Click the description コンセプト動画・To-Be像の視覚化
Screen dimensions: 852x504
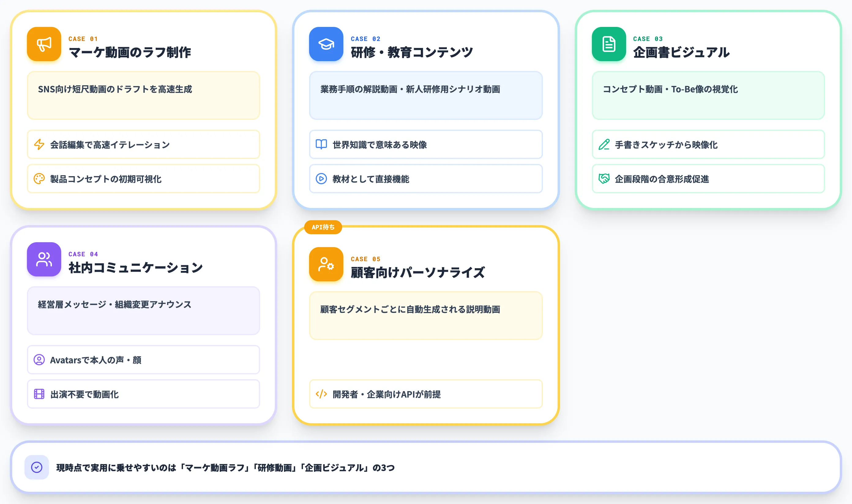pyautogui.click(x=670, y=89)
